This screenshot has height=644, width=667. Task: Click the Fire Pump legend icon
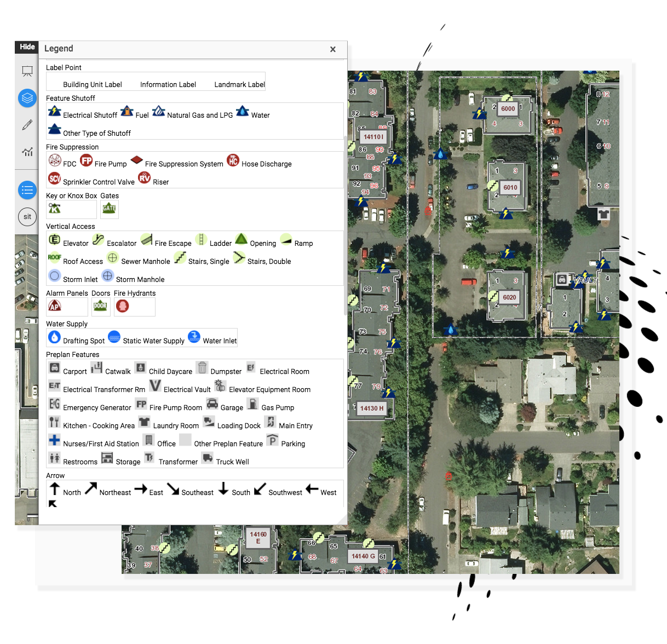click(x=87, y=160)
